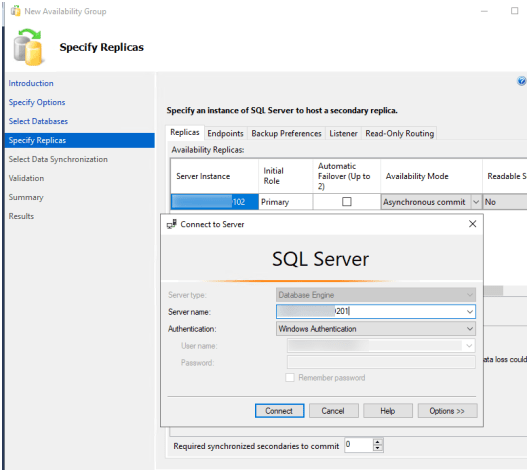The height and width of the screenshot is (472, 529).
Task: Open the Listener tab
Action: pyautogui.click(x=343, y=134)
